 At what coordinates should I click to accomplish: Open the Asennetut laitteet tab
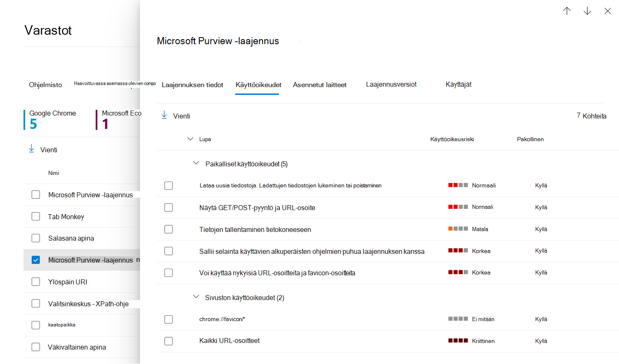pyautogui.click(x=320, y=85)
